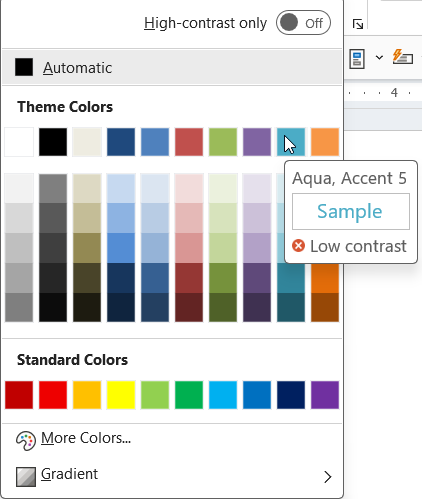Expand the Gradient submenu arrow
Viewport: 422px width, 499px height.
click(328, 477)
